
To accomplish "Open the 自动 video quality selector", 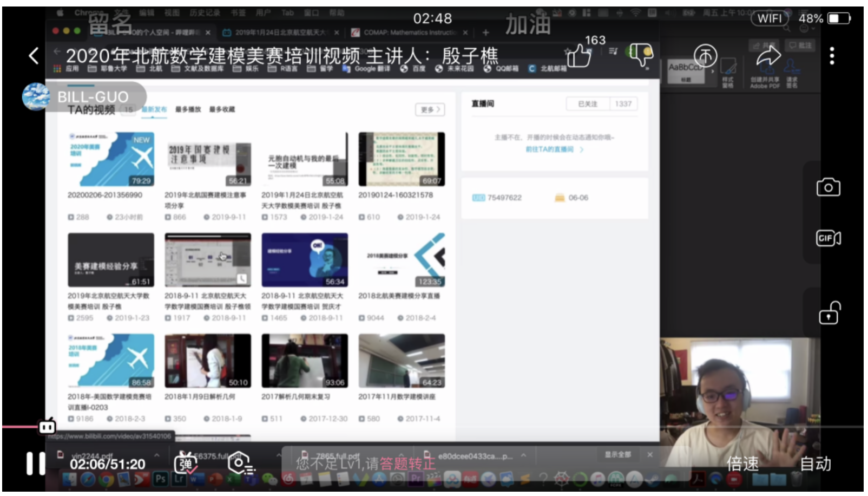I will (816, 464).
